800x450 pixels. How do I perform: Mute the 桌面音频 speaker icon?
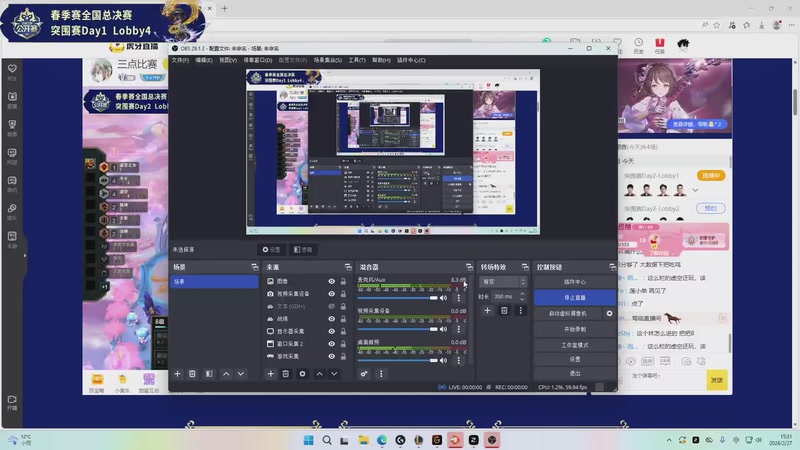click(444, 360)
